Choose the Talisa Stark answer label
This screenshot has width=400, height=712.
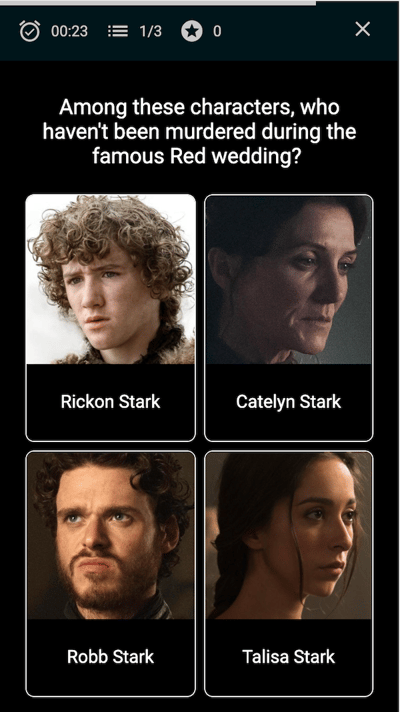289,657
